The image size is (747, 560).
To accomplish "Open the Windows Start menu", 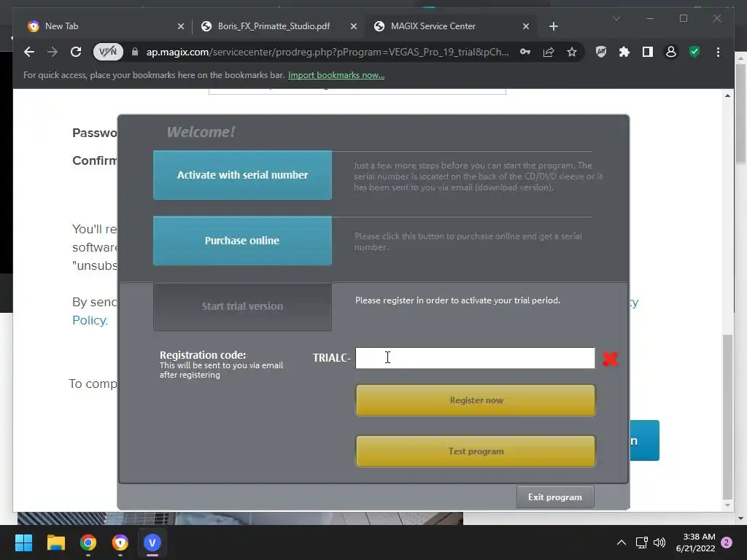I will point(23,542).
